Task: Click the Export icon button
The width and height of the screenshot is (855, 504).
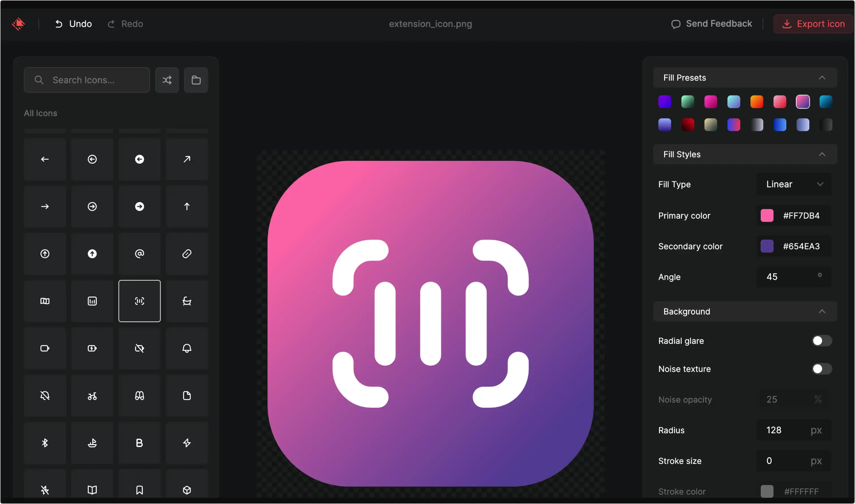Action: click(x=813, y=24)
